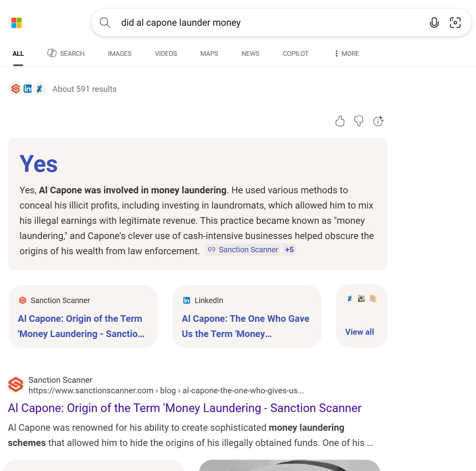Click the Sanction Scanner citation chip
The width and height of the screenshot is (476, 471).
pyautogui.click(x=243, y=250)
